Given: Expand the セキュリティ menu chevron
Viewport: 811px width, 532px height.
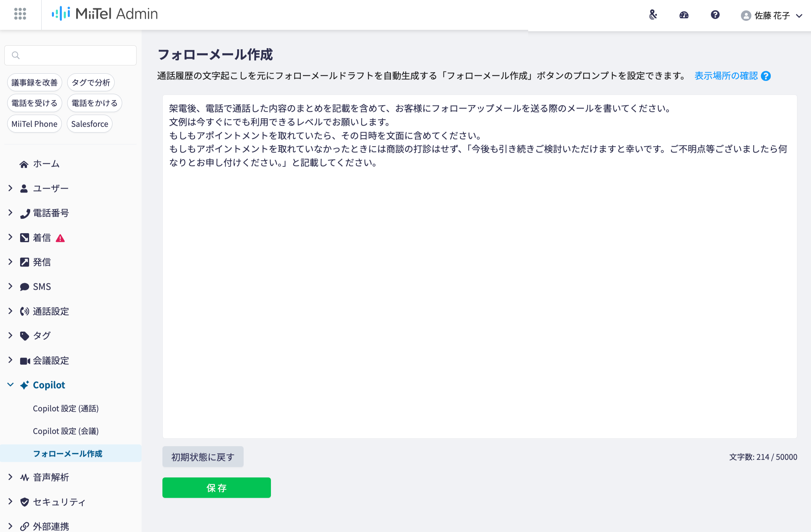Looking at the screenshot, I should [10, 501].
